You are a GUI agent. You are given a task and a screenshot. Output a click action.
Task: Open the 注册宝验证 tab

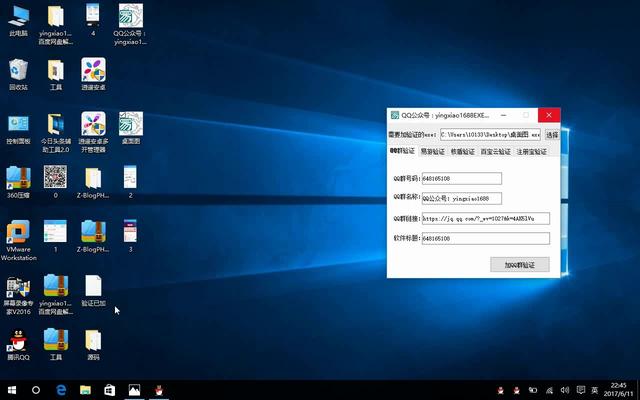[531, 152]
